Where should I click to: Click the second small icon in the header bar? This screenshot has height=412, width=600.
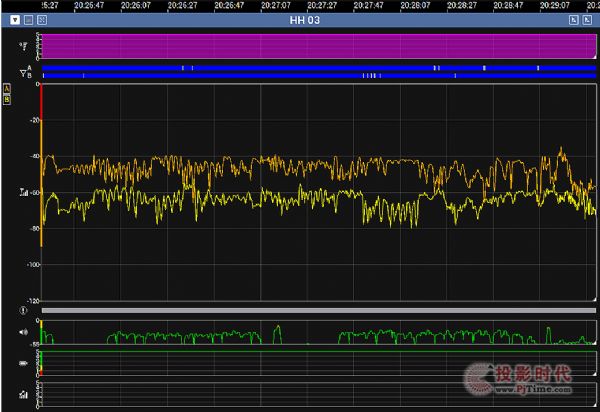tap(28, 19)
